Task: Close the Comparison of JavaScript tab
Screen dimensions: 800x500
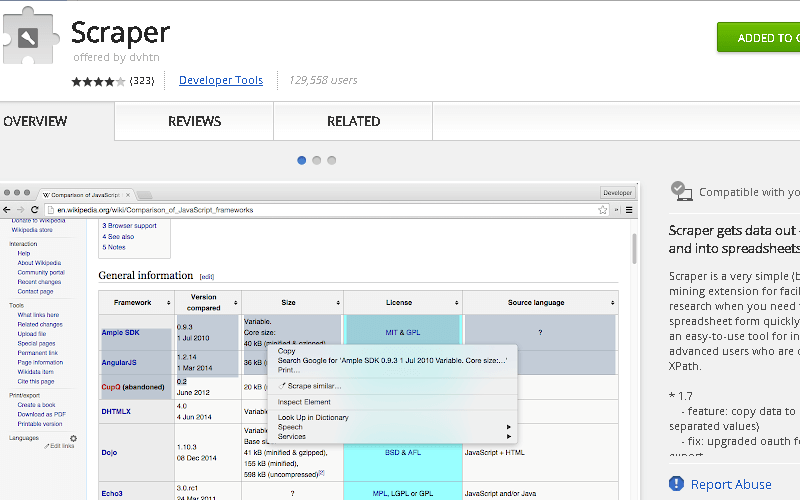Action: tap(128, 195)
